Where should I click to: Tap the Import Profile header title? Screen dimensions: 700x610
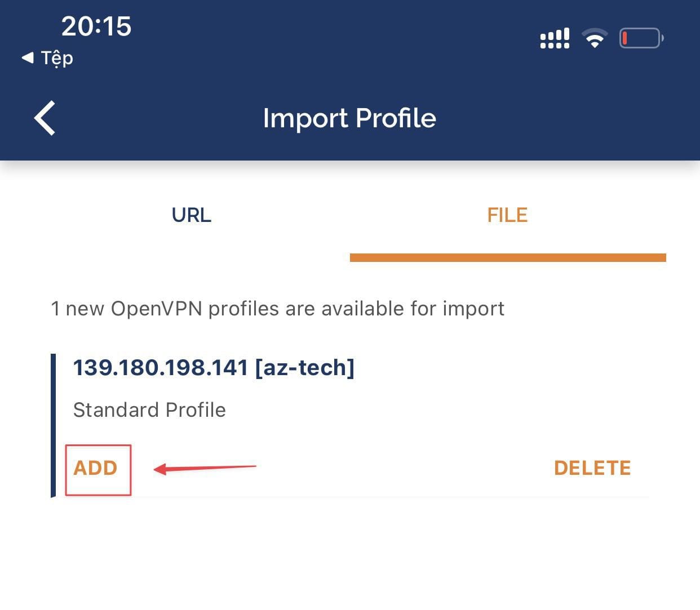349,118
